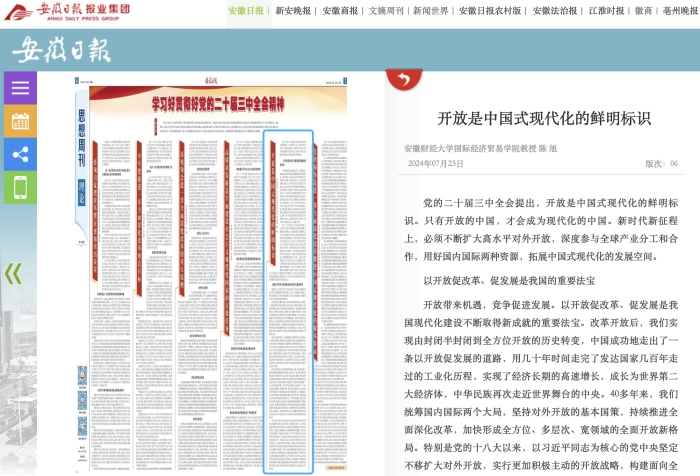Select the highlighted article column on the page
This screenshot has height=476, width=700.
point(288,300)
